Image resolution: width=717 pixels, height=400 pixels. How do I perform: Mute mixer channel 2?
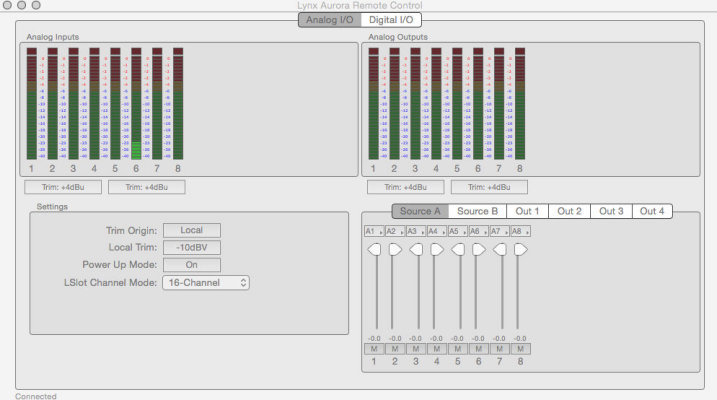click(x=395, y=349)
